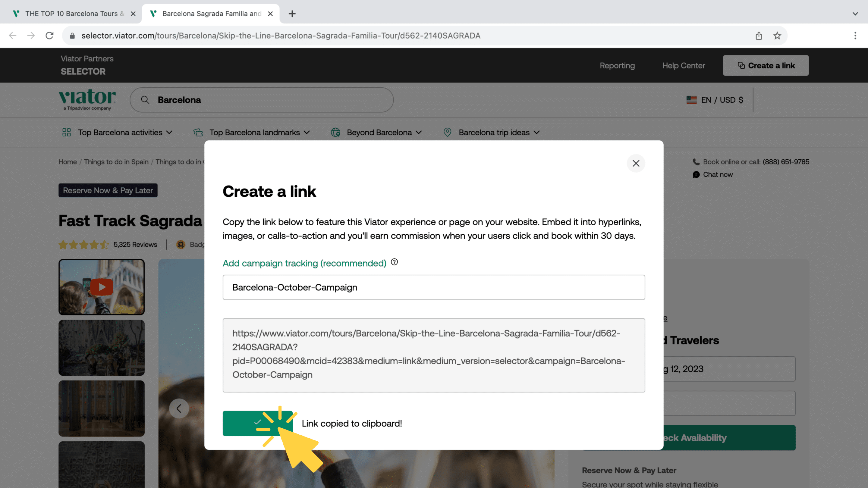Click the phone number (888) 651-9785
The height and width of the screenshot is (488, 868).
pyautogui.click(x=785, y=162)
